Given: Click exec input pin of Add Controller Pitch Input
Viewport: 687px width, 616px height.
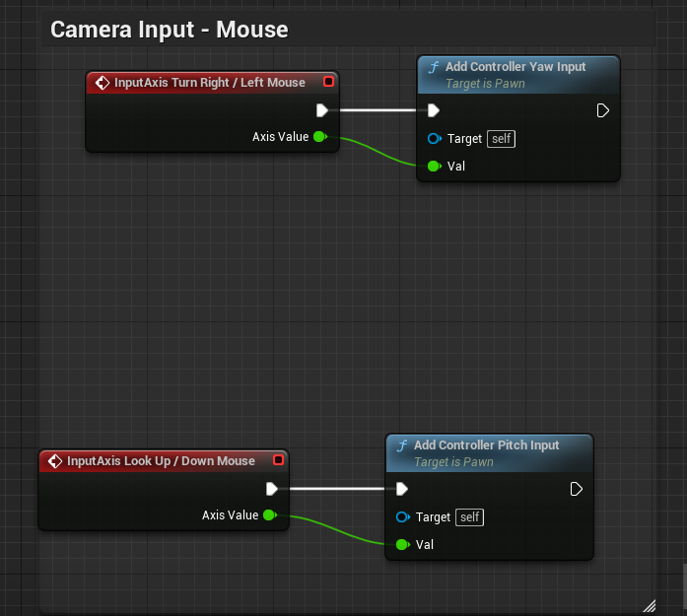Looking at the screenshot, I should click(x=401, y=489).
